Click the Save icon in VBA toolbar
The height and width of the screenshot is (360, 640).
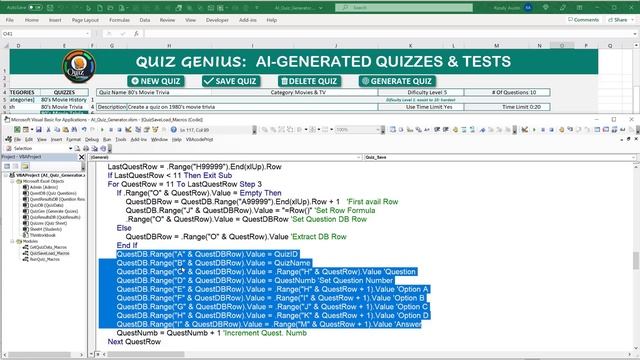39,129
